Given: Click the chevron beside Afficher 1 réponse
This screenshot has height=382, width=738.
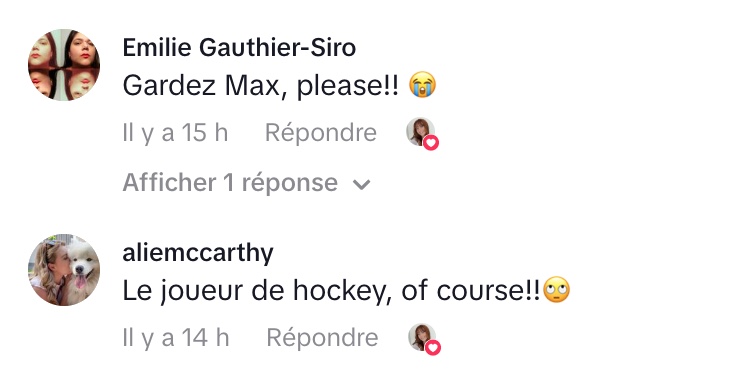Looking at the screenshot, I should point(361,184).
